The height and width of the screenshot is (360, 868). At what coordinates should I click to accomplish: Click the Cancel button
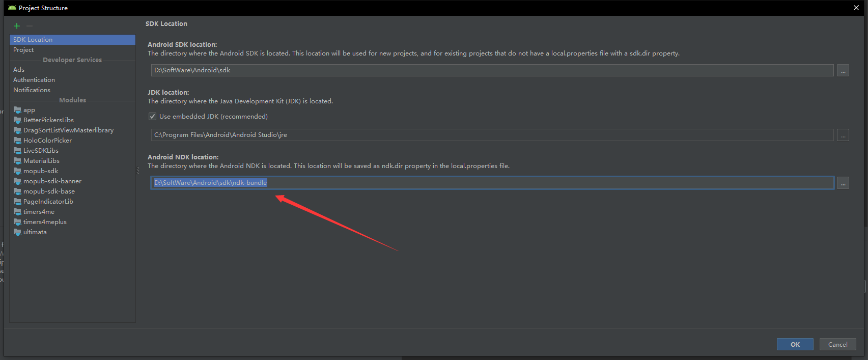pos(838,345)
